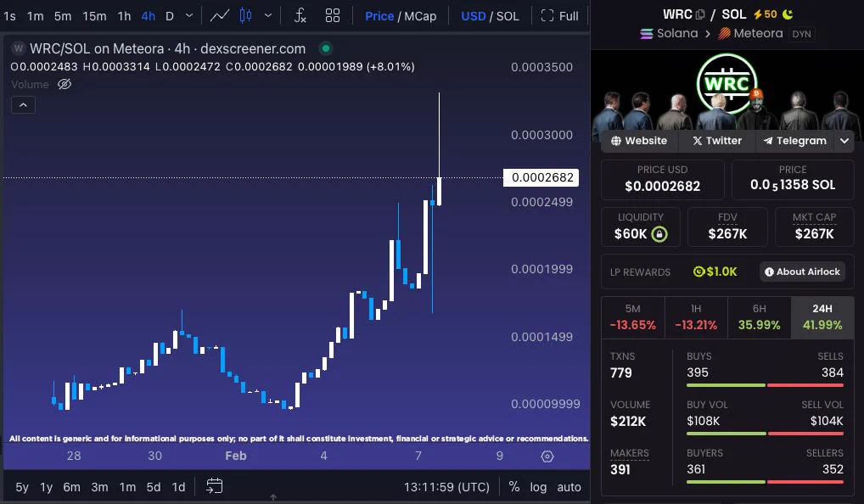Click the About Airlock button

(802, 272)
